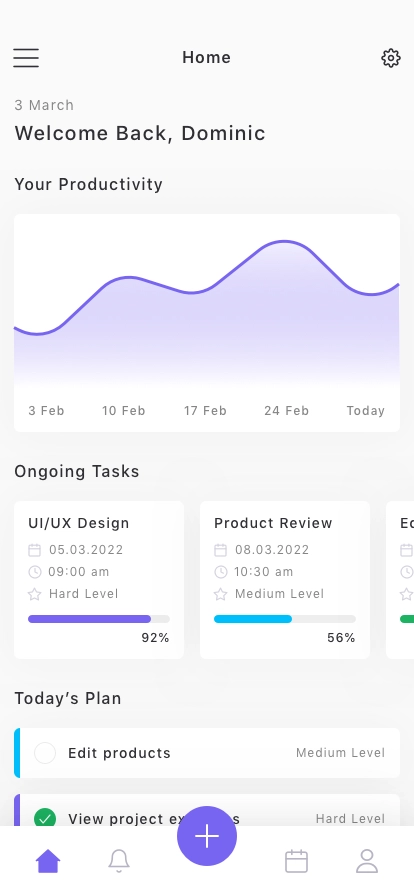The image size is (414, 896).
Task: Select the 10 Feb chart label
Action: coord(124,411)
